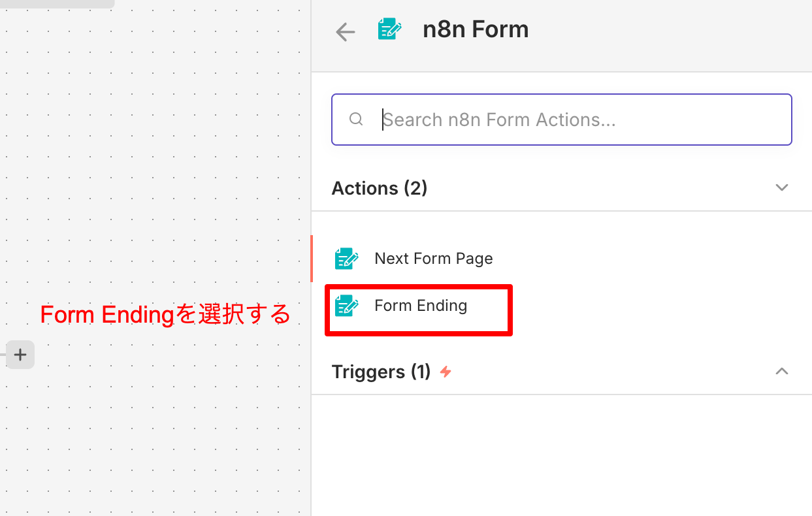812x516 pixels.
Task: Select the Next Form Page action
Action: [x=433, y=258]
